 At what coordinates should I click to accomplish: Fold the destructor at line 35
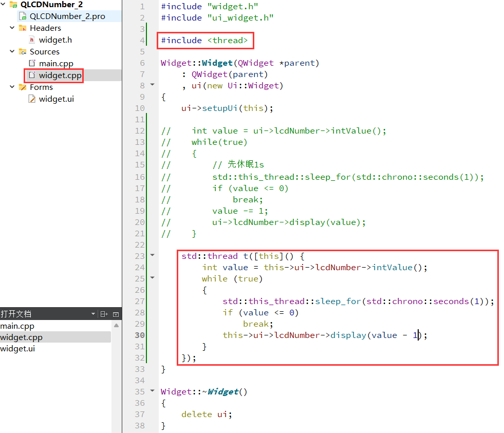153,391
